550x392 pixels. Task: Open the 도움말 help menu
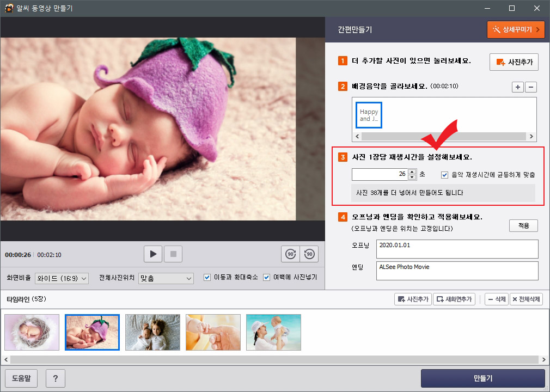22,378
